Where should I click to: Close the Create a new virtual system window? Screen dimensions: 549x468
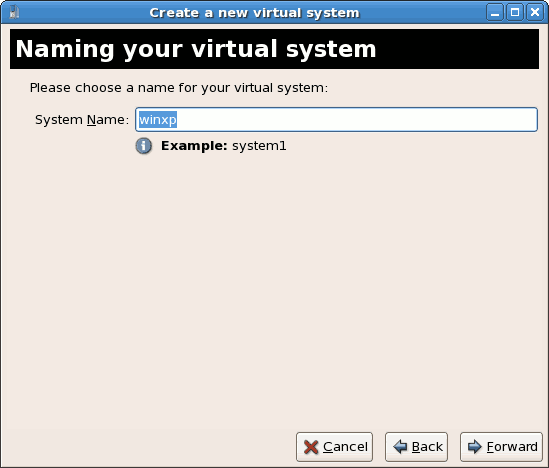click(x=535, y=13)
